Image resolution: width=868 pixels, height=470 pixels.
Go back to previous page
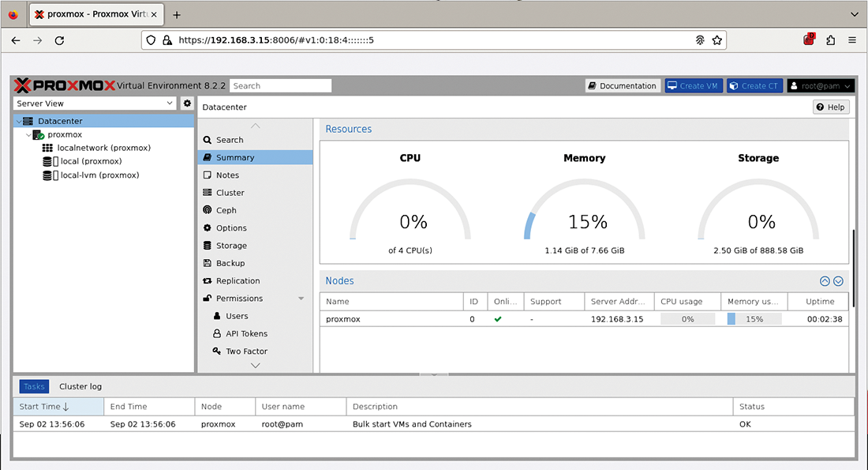tap(16, 40)
